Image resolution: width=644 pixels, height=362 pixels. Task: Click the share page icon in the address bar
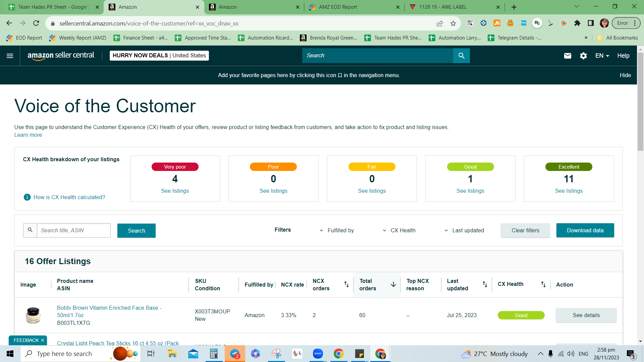point(440,23)
